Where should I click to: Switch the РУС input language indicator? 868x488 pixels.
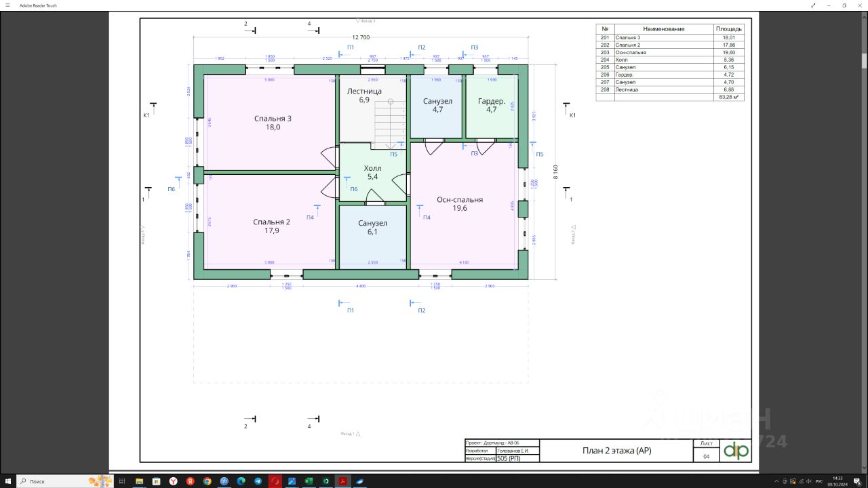pyautogui.click(x=818, y=481)
